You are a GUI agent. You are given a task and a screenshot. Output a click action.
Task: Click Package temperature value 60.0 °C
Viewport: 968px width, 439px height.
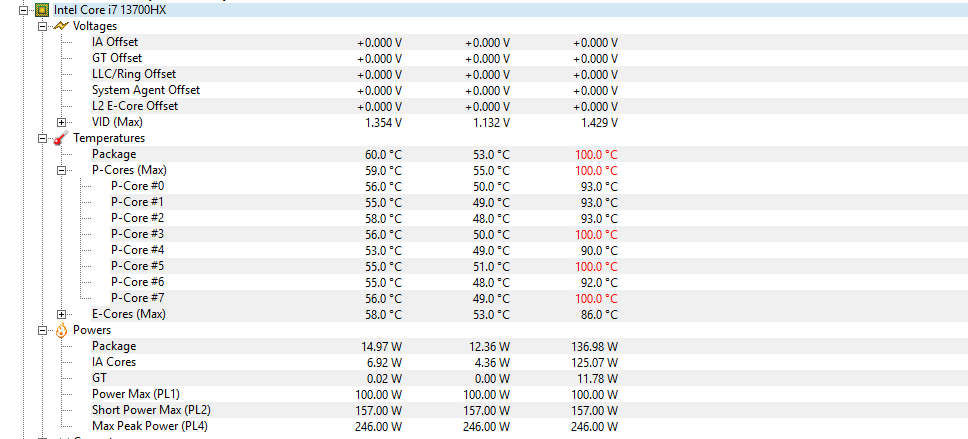point(383,154)
